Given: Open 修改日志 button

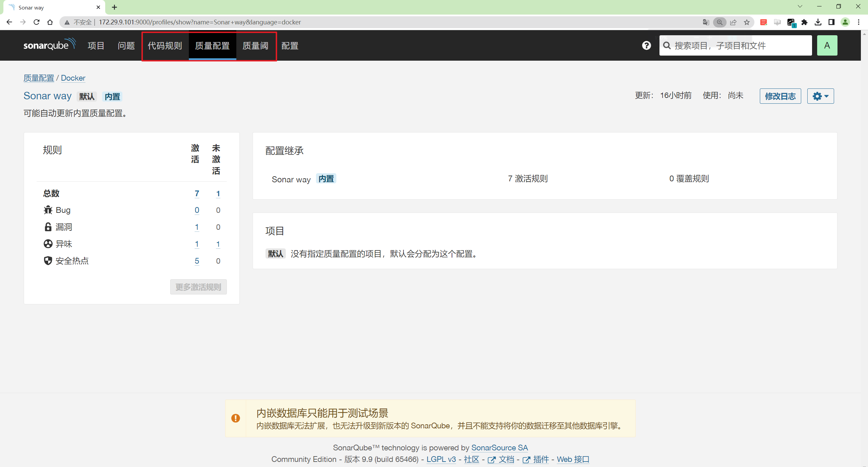Looking at the screenshot, I should click(780, 96).
